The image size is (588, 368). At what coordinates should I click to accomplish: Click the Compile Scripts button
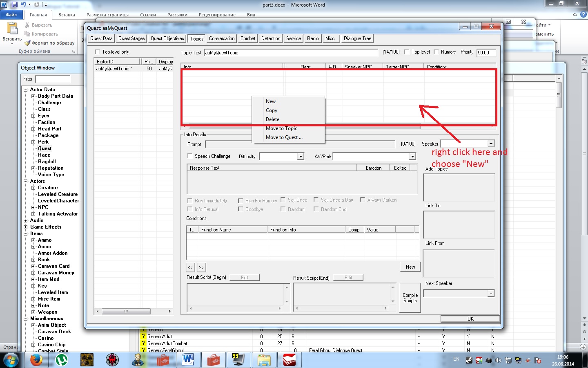(410, 298)
